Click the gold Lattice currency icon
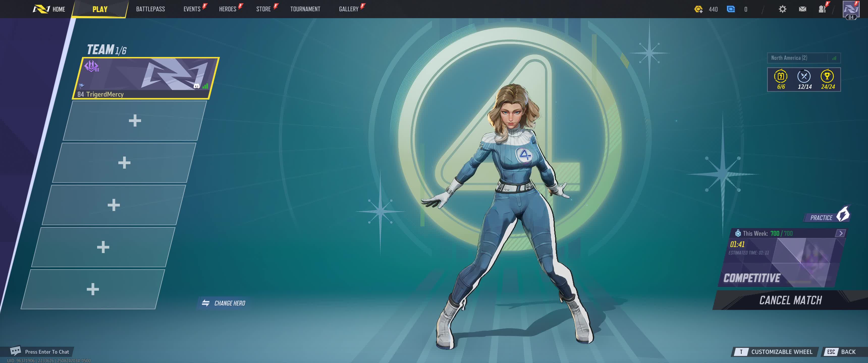Image resolution: width=868 pixels, height=363 pixels. pyautogui.click(x=698, y=9)
